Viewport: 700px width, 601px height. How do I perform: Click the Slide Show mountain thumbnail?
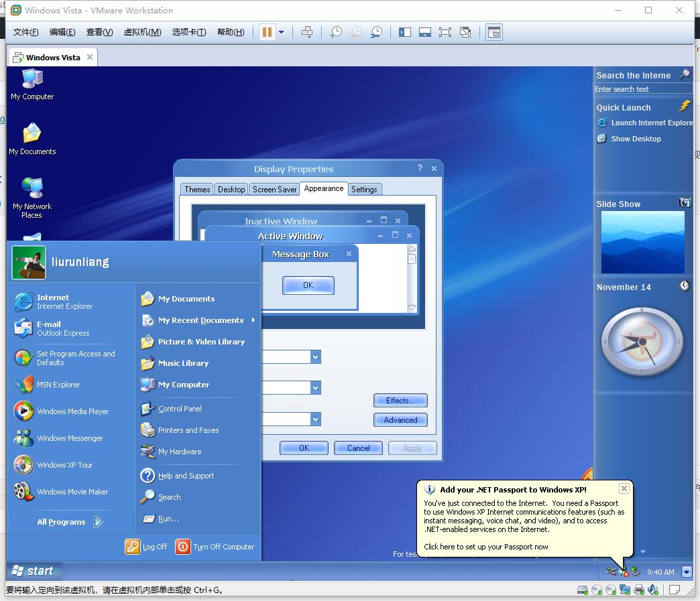[642, 242]
